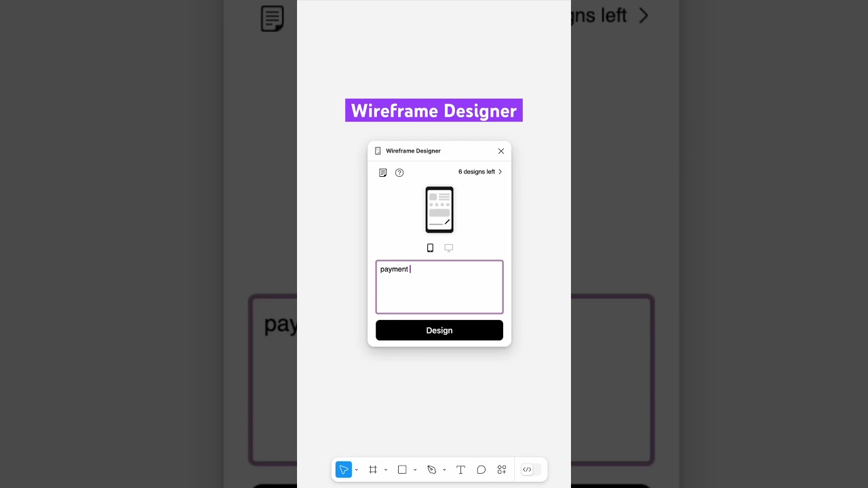This screenshot has width=868, height=488.
Task: Select the Text tool
Action: pos(460,470)
